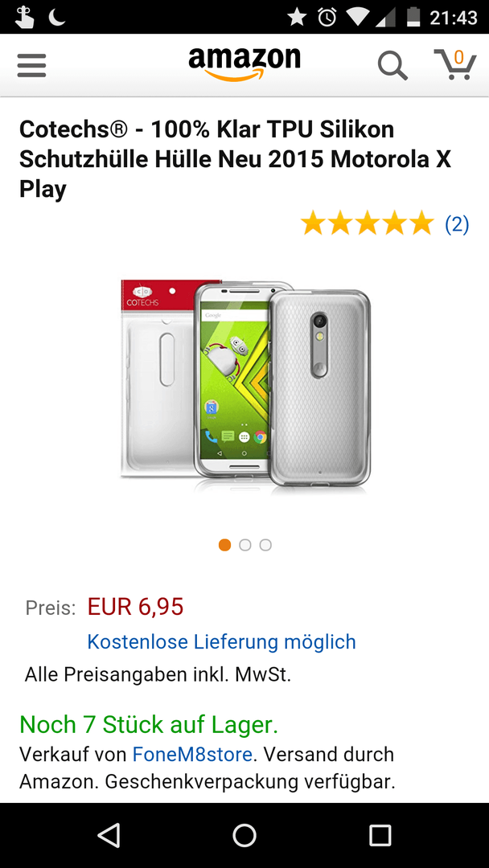Select the third image carousel dot
489x868 pixels.
265,545
